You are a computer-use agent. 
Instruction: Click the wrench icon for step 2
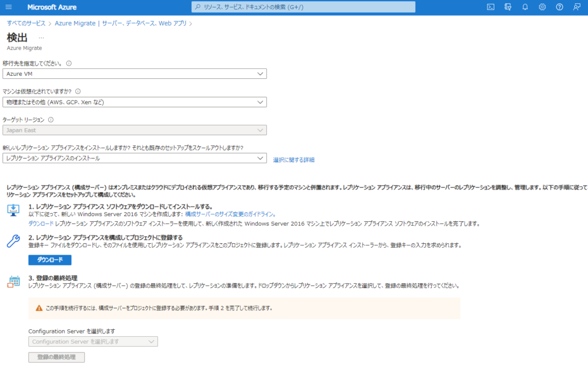[14, 241]
